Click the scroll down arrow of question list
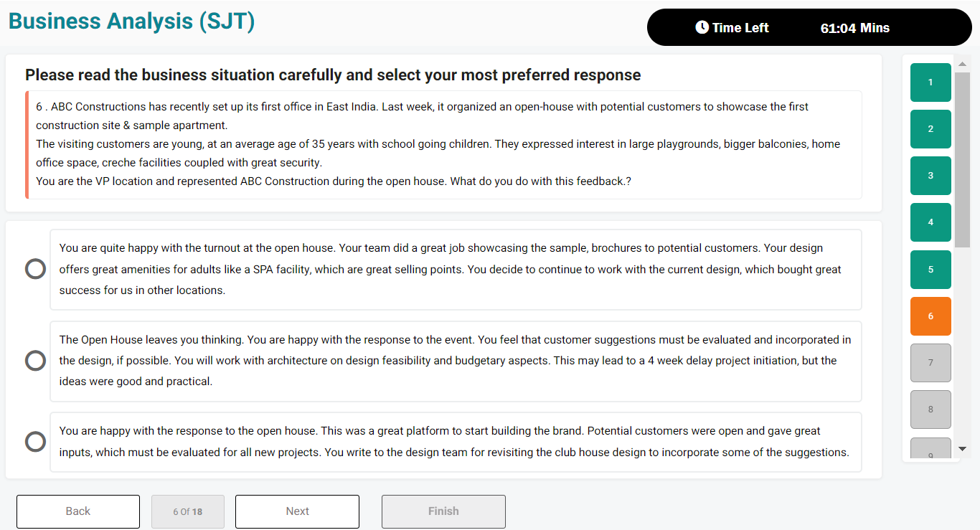Screen dimensions: 980x530 [x=963, y=449]
